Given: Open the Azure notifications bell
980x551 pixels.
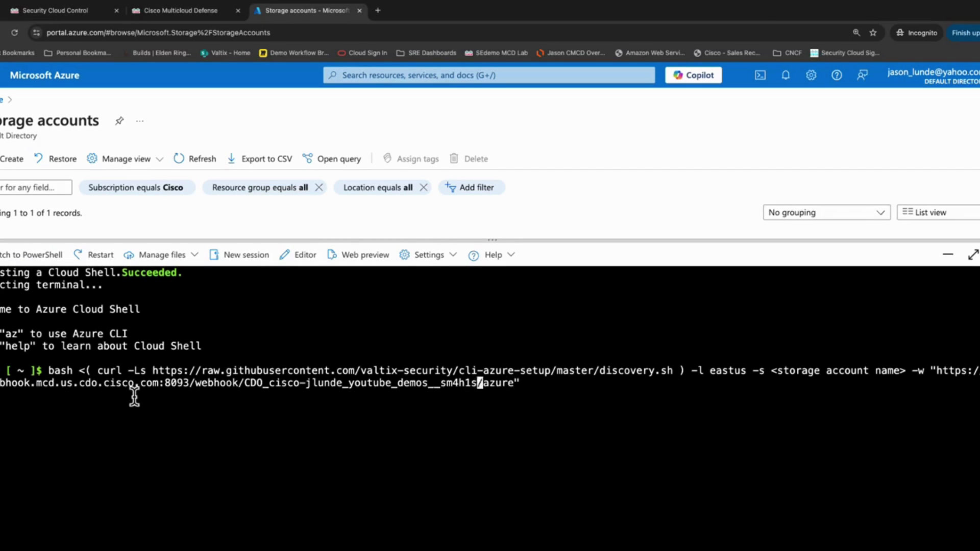Looking at the screenshot, I should pyautogui.click(x=786, y=75).
